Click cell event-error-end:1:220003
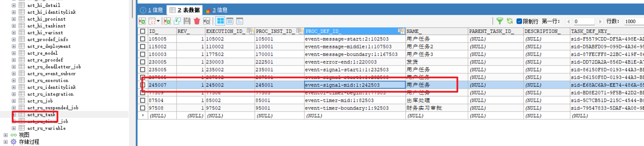644x146 pixels. 355,62
